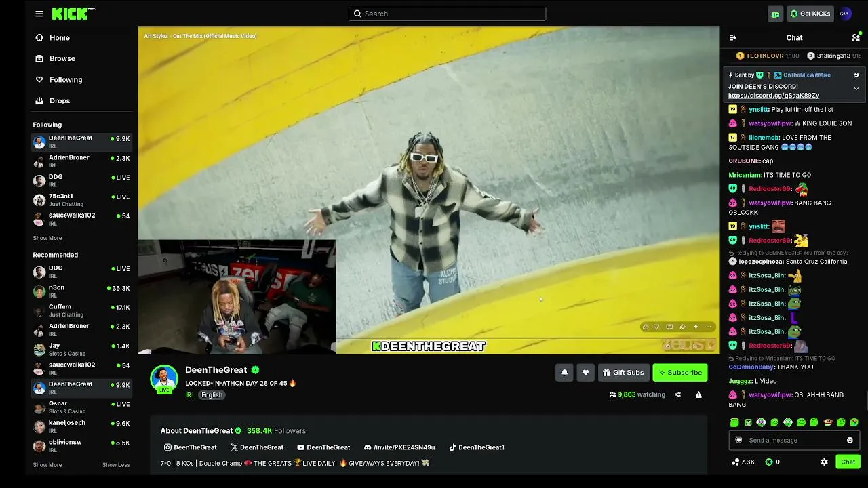
Task: Click the sparkle icon on the video overlay
Action: click(696, 327)
